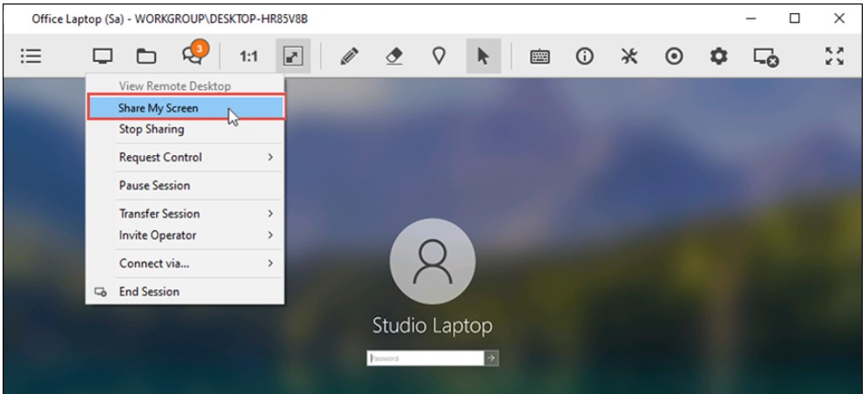Image resolution: width=868 pixels, height=394 pixels.
Task: Open the chat icon with 3 badge
Action: tap(194, 54)
